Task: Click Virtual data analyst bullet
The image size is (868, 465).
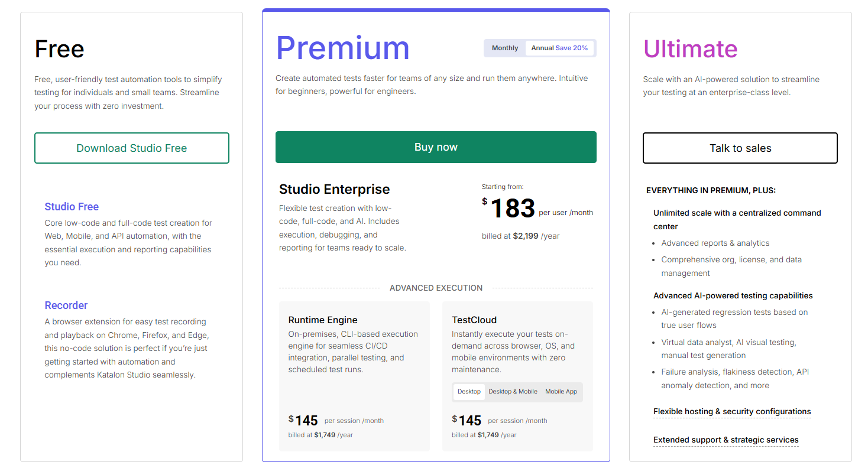Action: point(729,349)
